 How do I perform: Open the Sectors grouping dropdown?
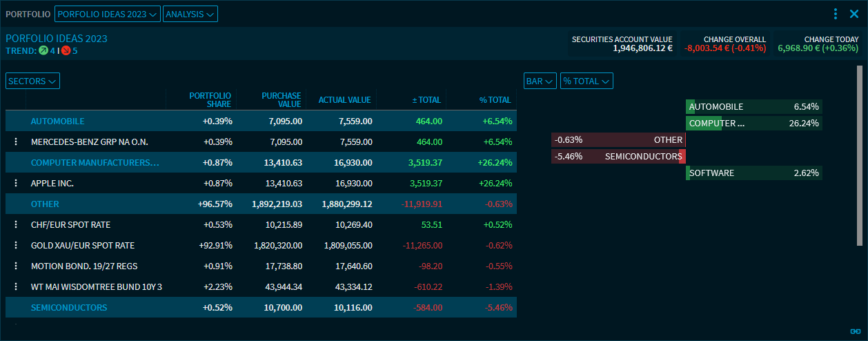pos(32,81)
